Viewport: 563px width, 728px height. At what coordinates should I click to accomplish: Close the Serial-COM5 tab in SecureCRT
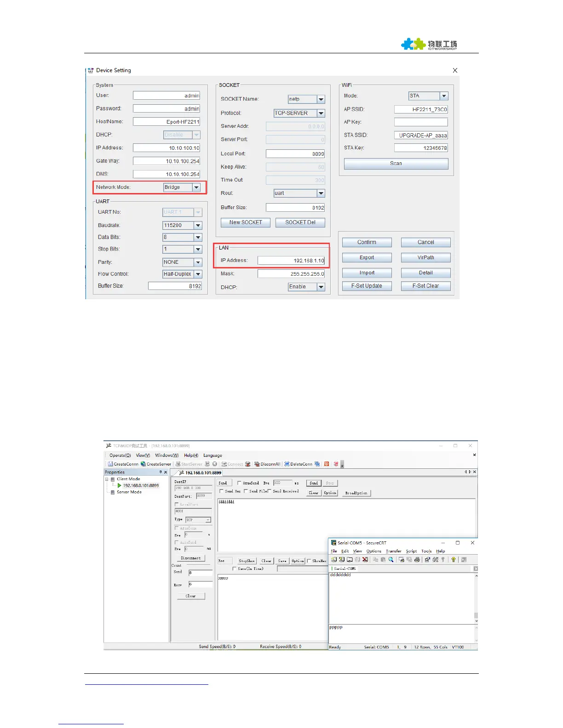click(x=476, y=569)
